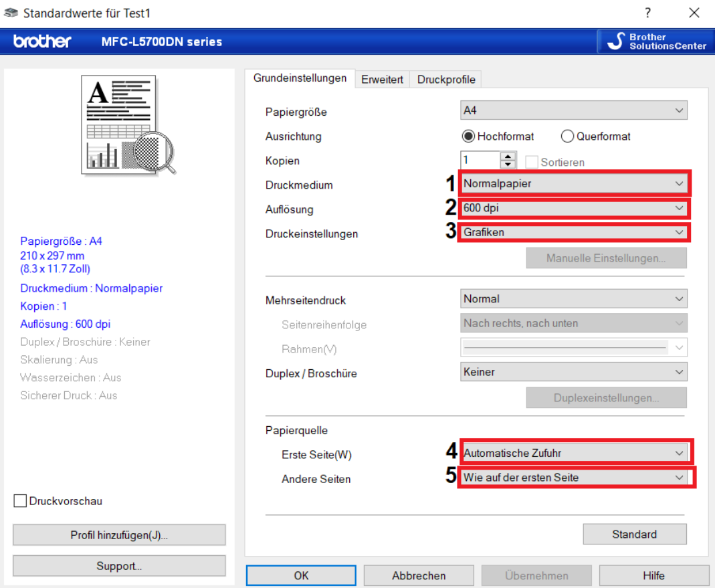
Task: Open the Mehrseitendruck Normal dropdown
Action: [574, 299]
